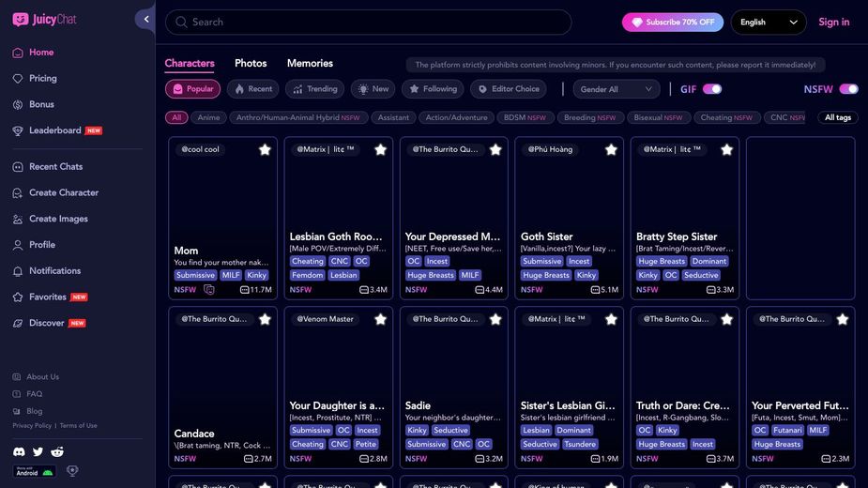The height and width of the screenshot is (488, 868).
Task: Switch to the Memories tab
Action: (310, 64)
